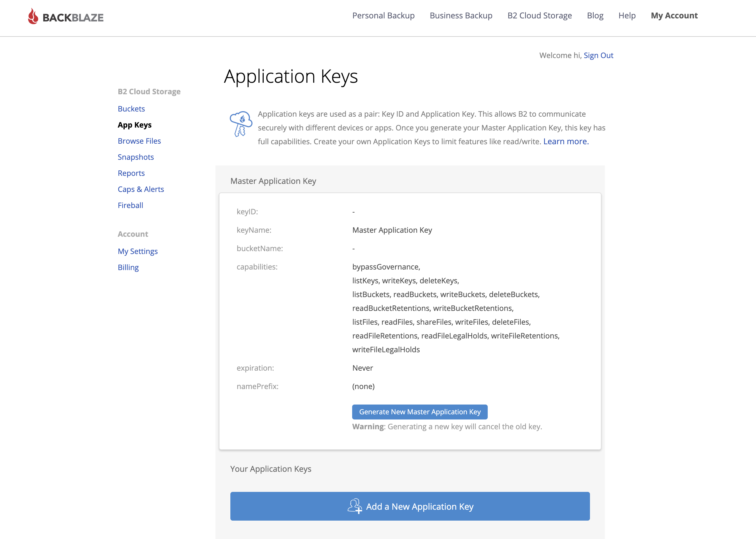This screenshot has width=756, height=539.
Task: Go to Browse Files sidebar link
Action: pyautogui.click(x=139, y=141)
